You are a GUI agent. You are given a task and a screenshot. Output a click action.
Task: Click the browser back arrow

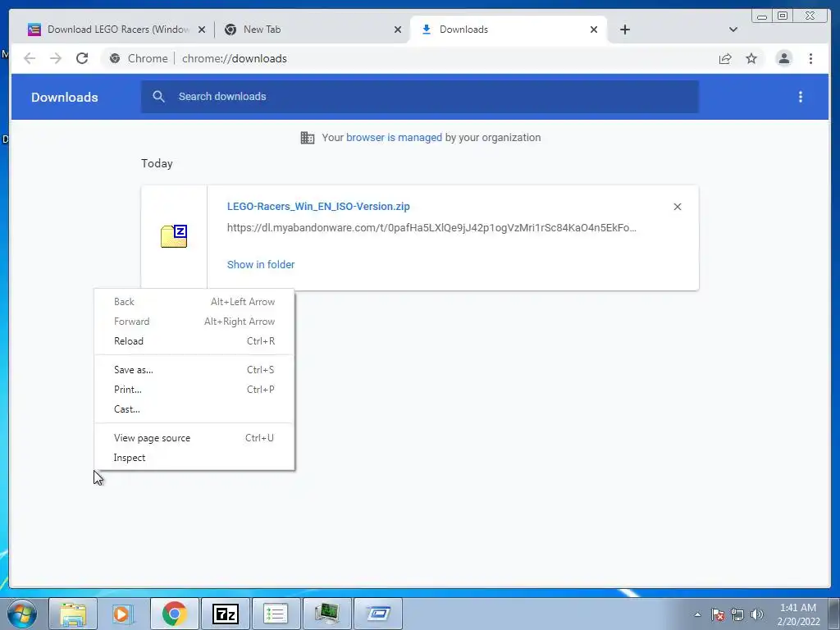(30, 58)
